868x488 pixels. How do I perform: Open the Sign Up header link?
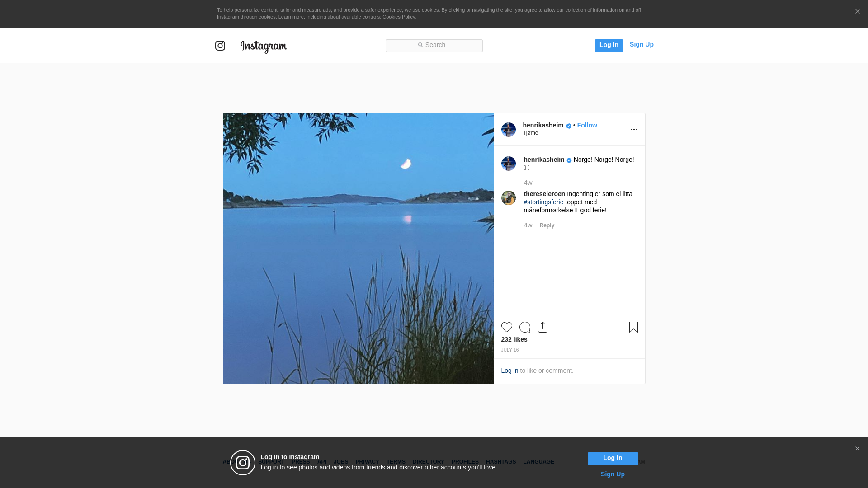coord(642,44)
